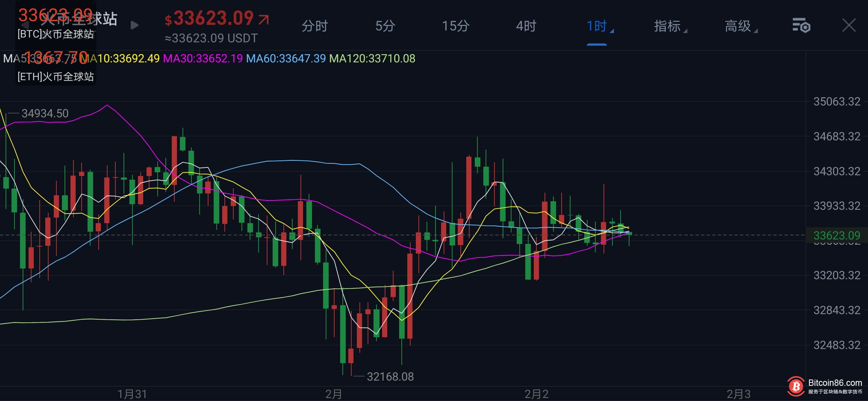Viewport: 868px width, 401px height.
Task: Click the 34934.50 high price marker
Action: coord(45,113)
